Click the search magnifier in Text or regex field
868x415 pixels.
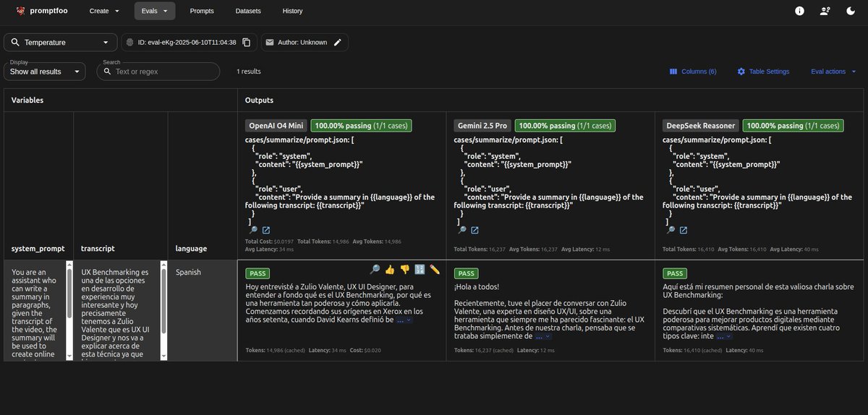[108, 72]
